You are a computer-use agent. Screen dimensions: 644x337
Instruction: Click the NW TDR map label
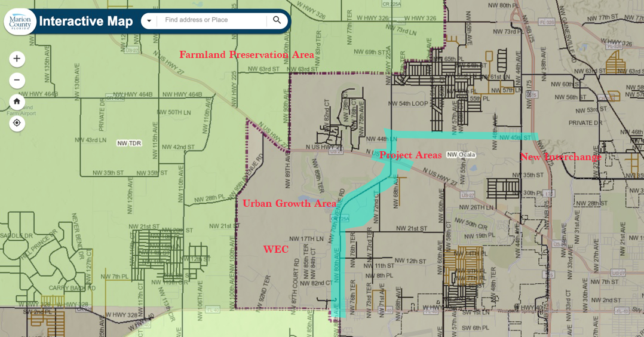(x=129, y=143)
